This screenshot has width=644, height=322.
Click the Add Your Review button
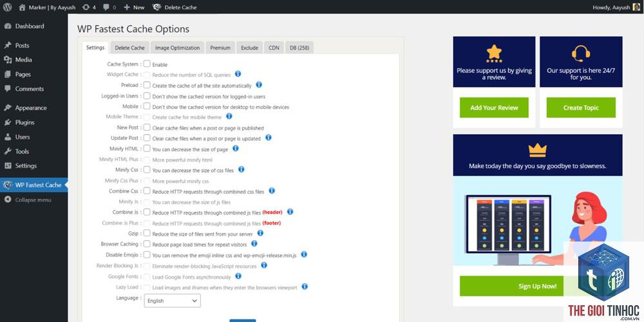494,108
